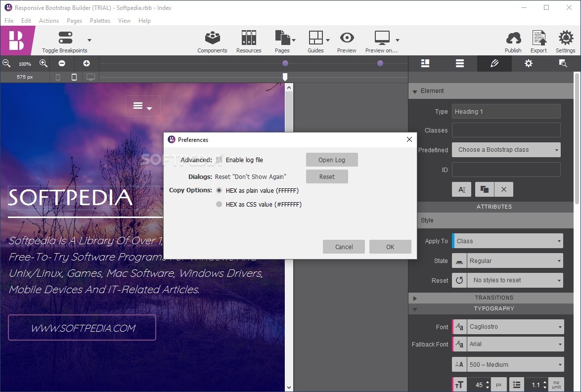Select the desktop device view icon
Image resolution: width=581 pixels, height=392 pixels.
[91, 77]
